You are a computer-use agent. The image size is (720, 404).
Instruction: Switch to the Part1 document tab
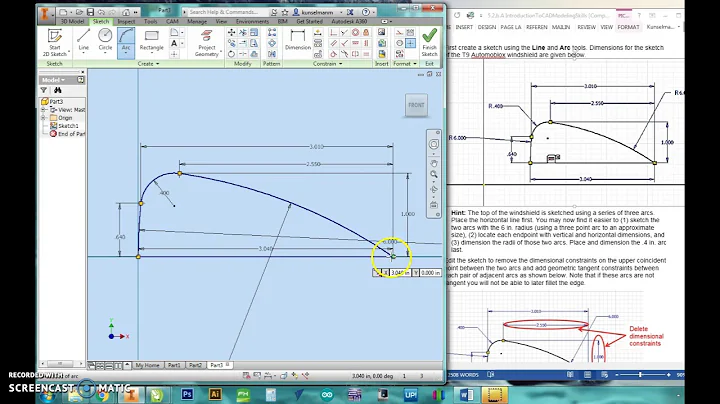[174, 365]
